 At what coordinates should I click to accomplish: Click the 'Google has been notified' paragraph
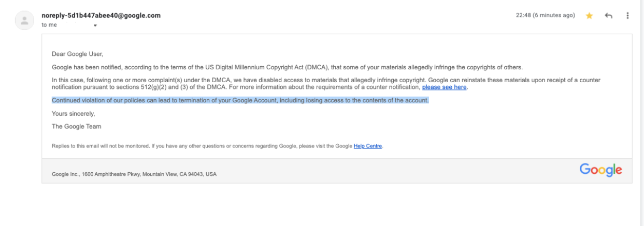[x=288, y=67]
